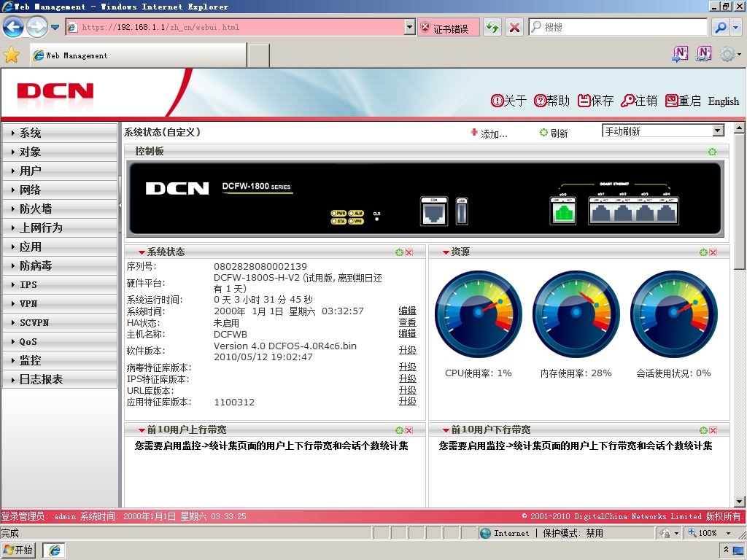Click the red stop loading icon

click(514, 28)
